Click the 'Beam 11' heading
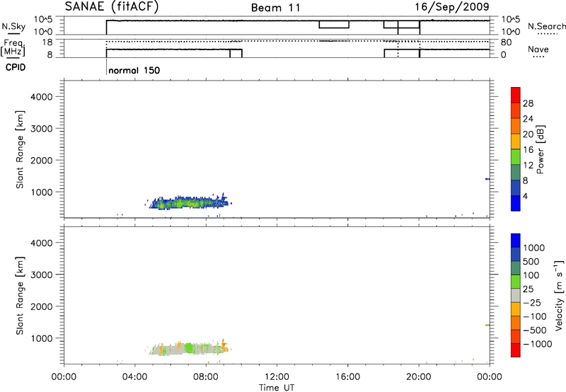This screenshot has height=392, width=566. pyautogui.click(x=275, y=8)
